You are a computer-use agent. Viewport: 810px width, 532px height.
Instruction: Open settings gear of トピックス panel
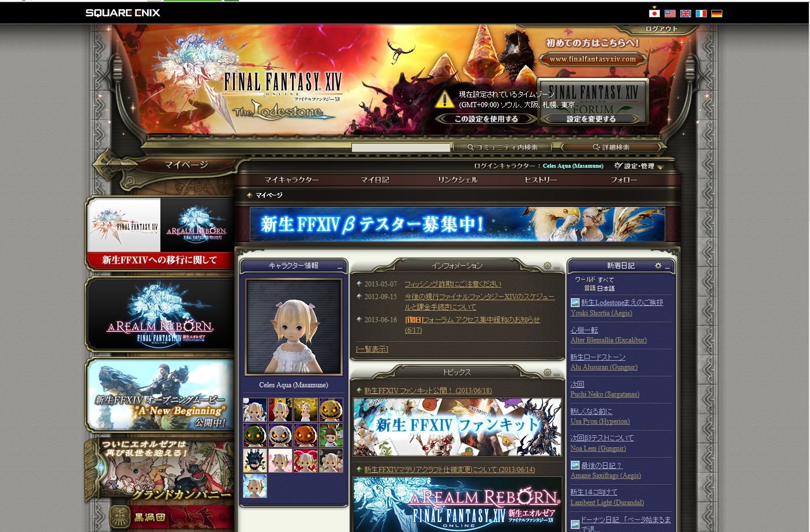click(x=547, y=372)
